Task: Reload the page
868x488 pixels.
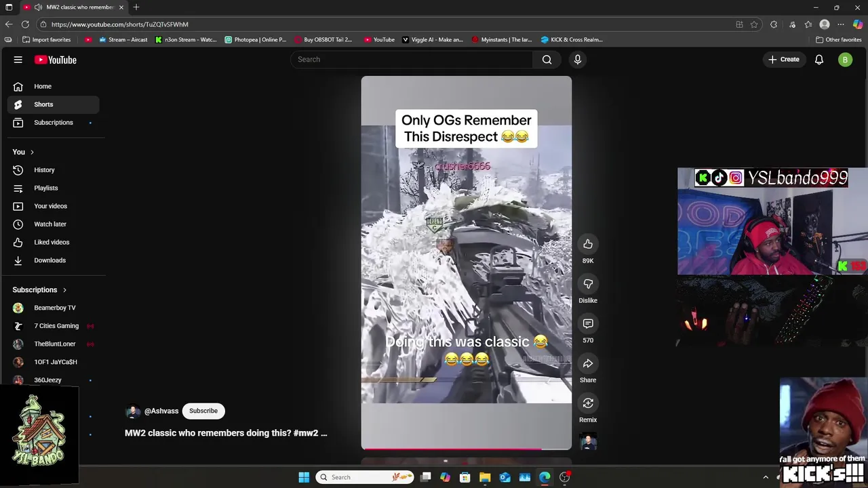Action: [25, 24]
